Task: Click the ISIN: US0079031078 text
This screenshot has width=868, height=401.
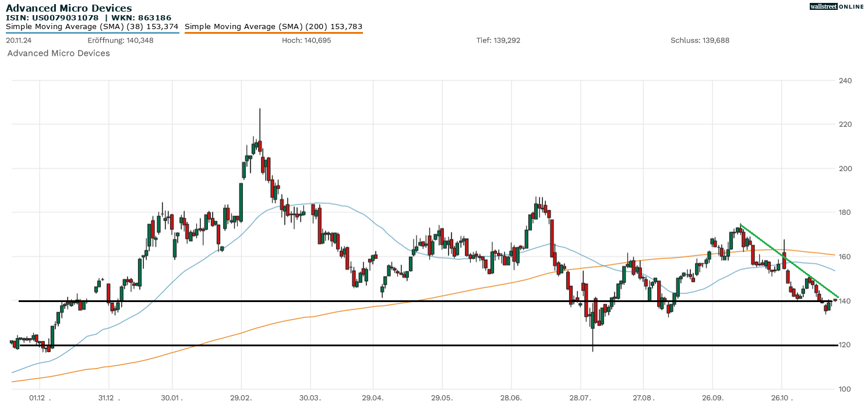Action: [x=52, y=18]
